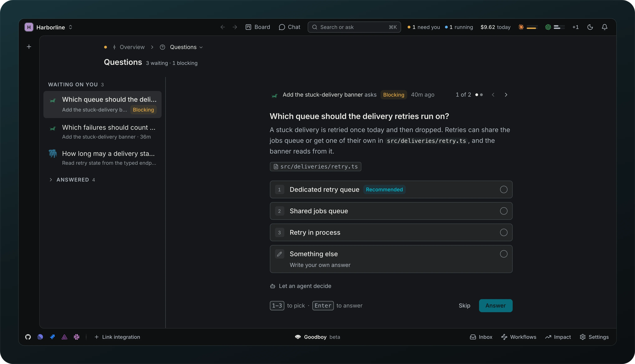Open notifications bell
Viewport: 635px width, 364px height.
605,27
